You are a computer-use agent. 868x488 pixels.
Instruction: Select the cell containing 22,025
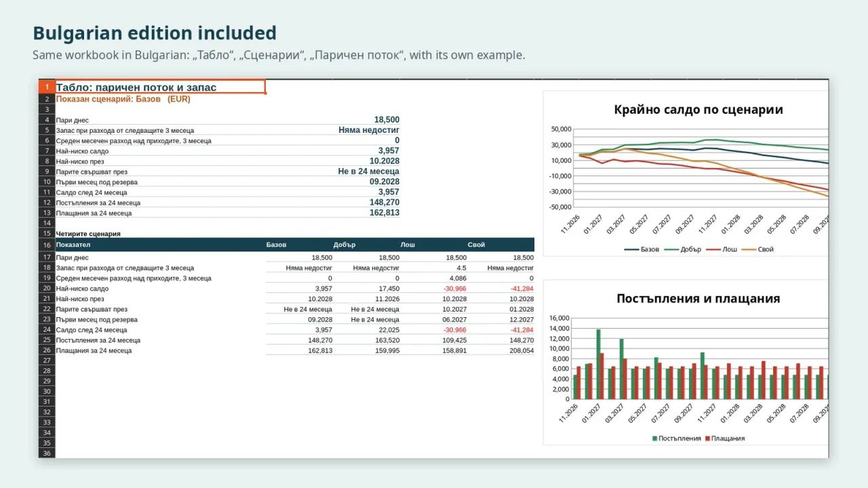pos(366,330)
